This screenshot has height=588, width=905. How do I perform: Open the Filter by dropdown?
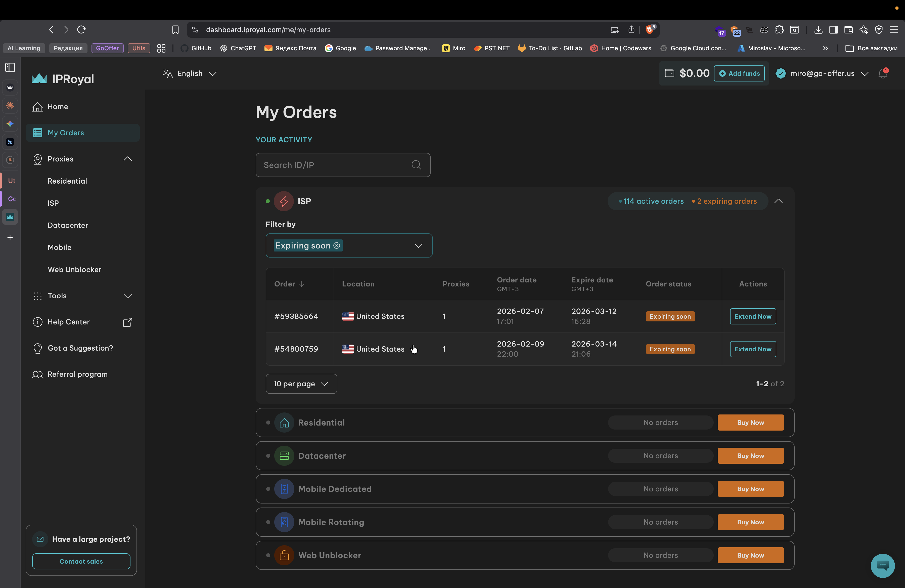pyautogui.click(x=418, y=246)
